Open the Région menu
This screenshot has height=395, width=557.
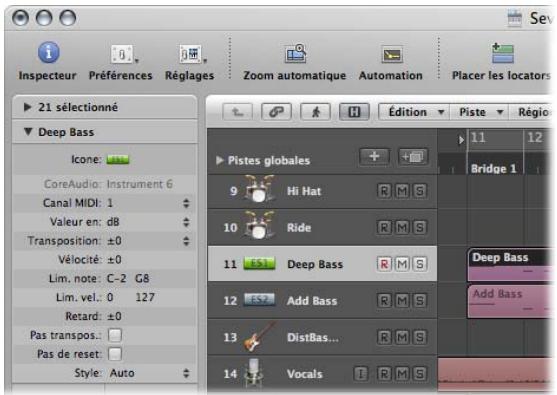coord(531,112)
